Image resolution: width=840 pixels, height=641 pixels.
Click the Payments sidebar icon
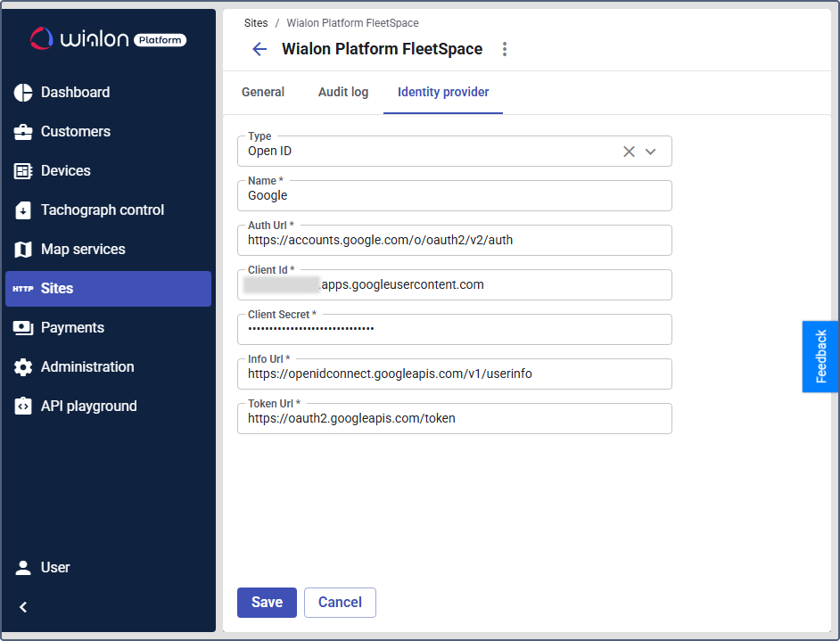23,328
